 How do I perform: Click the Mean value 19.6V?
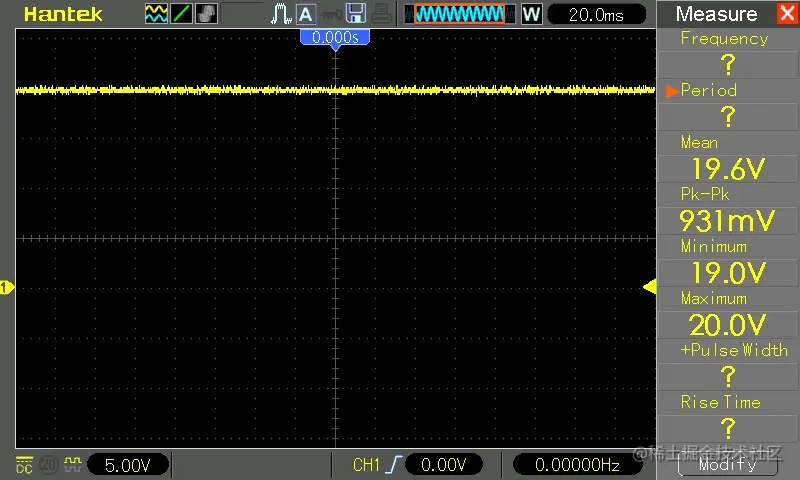728,169
